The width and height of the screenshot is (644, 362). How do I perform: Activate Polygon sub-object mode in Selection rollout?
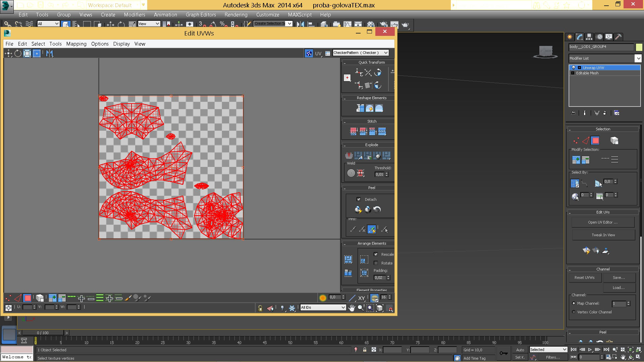pyautogui.click(x=595, y=141)
